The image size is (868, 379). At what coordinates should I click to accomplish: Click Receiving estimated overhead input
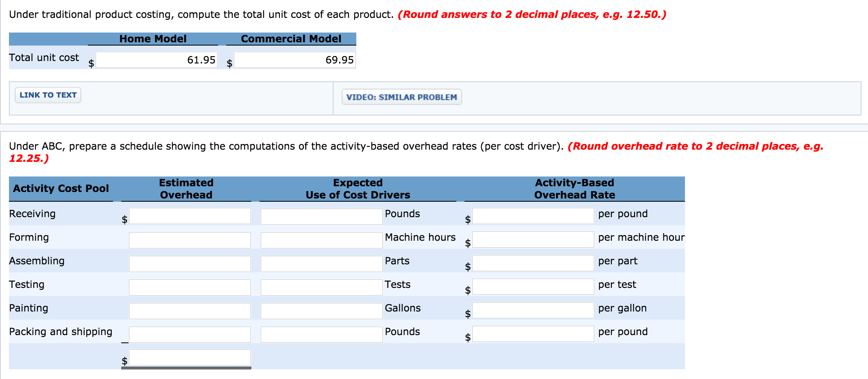[190, 216]
